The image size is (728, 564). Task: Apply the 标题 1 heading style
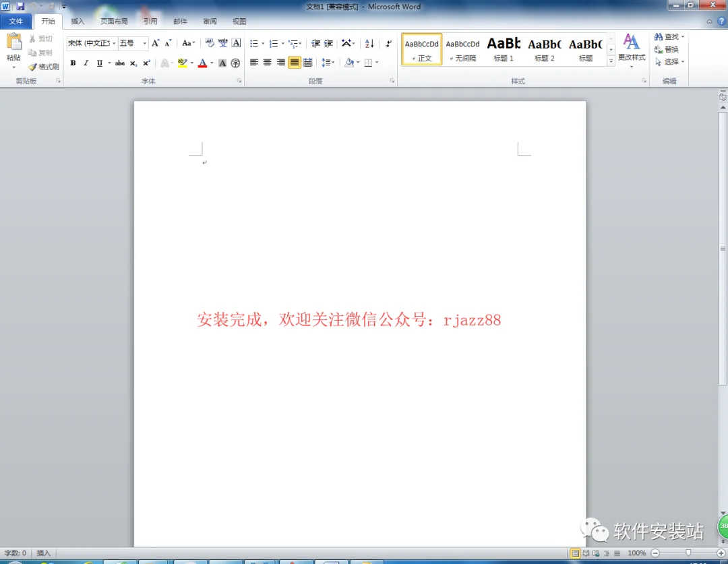pyautogui.click(x=504, y=49)
